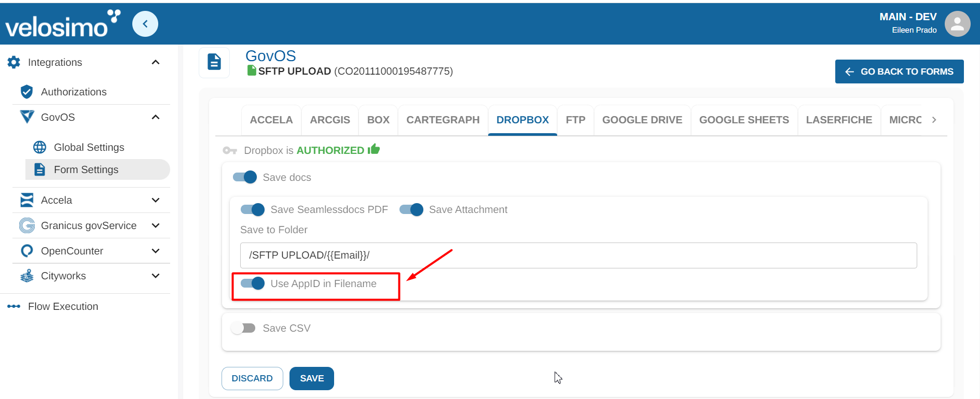Click the Global Settings globe icon

40,147
